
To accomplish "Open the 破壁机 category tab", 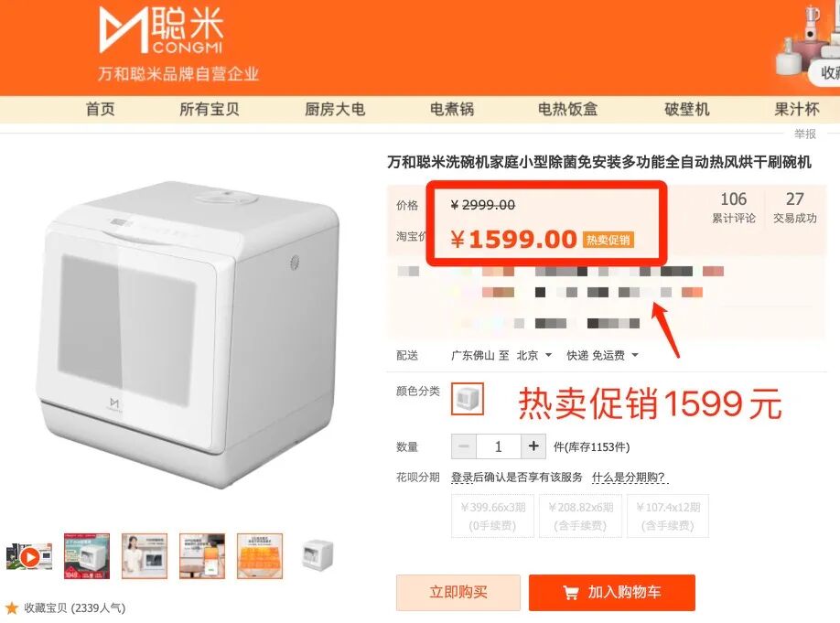I will [687, 109].
